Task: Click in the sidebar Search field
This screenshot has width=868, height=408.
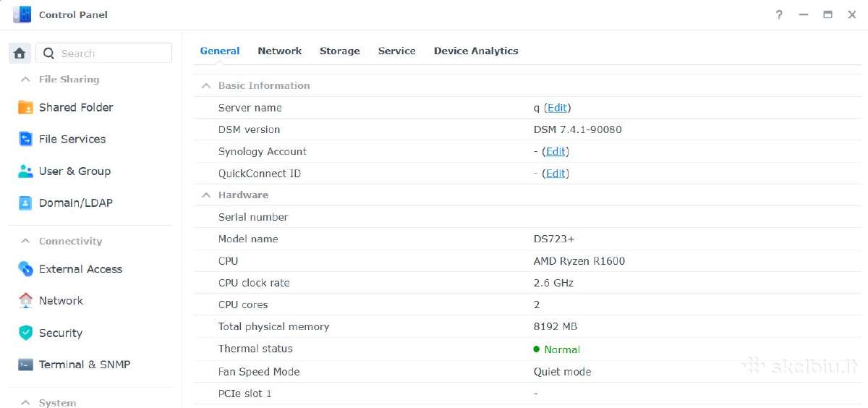Action: point(104,54)
